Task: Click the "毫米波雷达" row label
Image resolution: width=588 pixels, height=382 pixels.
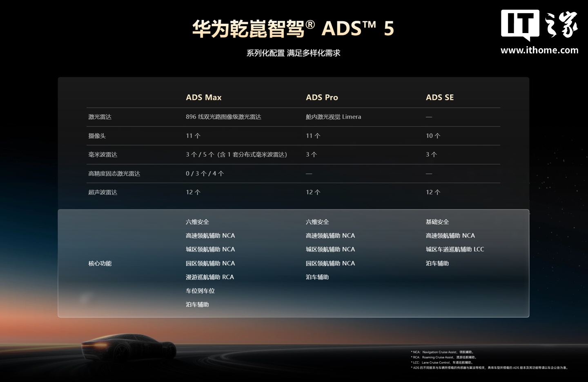Action: coord(102,155)
